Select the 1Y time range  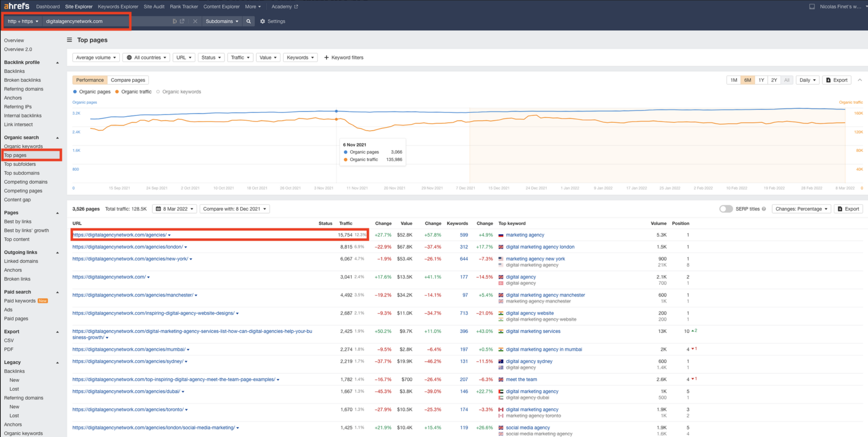click(x=761, y=80)
